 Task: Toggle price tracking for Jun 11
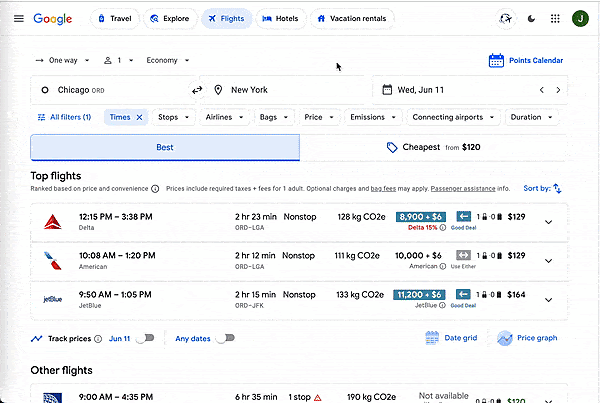pos(146,338)
